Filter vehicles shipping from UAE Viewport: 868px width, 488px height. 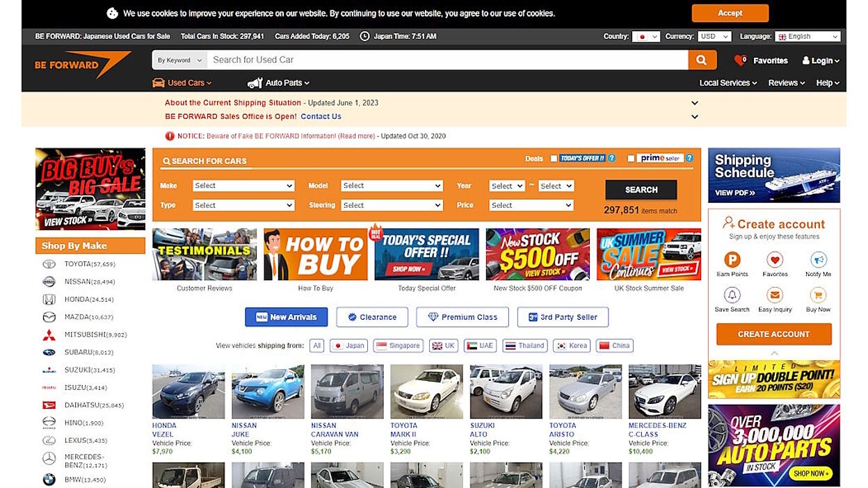pos(481,345)
